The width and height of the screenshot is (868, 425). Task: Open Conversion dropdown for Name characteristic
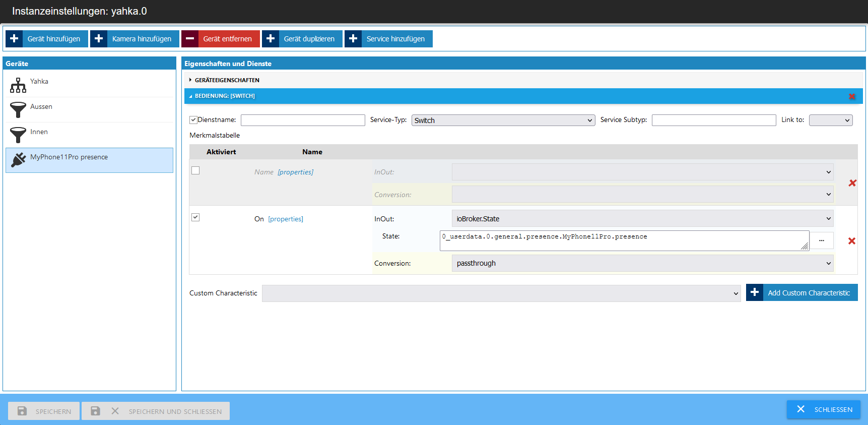pos(642,194)
